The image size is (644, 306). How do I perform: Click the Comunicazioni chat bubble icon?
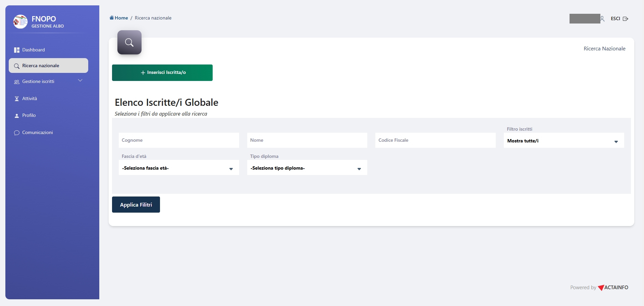[x=16, y=133]
